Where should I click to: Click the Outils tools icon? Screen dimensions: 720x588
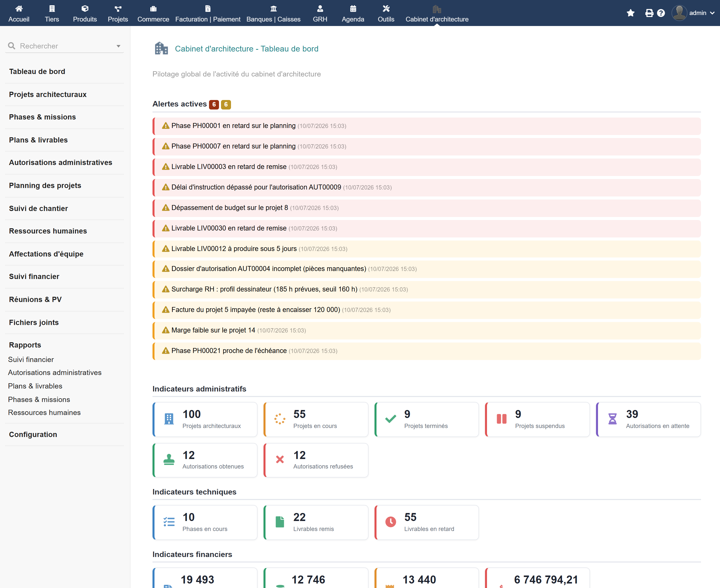click(386, 8)
